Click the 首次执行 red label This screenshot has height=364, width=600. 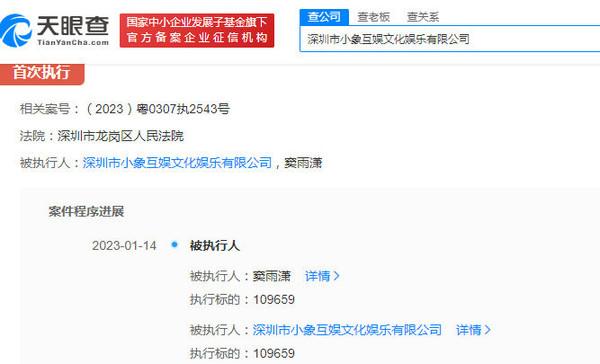pos(41,73)
